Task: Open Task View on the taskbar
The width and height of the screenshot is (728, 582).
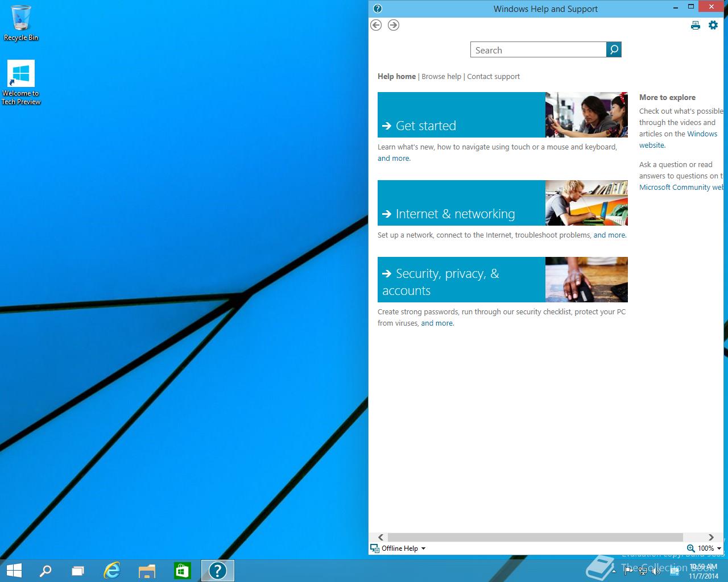Action: (78, 571)
